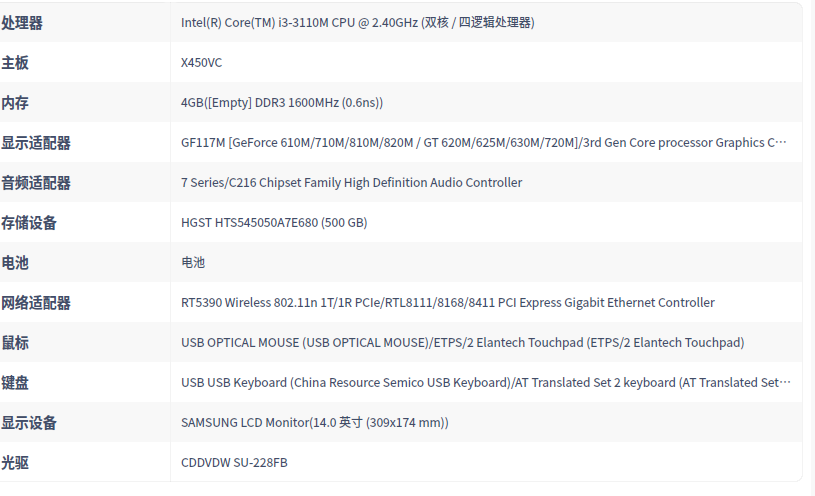
Task: Click the CDDVDW SU-228FB optical drive value
Action: click(234, 463)
